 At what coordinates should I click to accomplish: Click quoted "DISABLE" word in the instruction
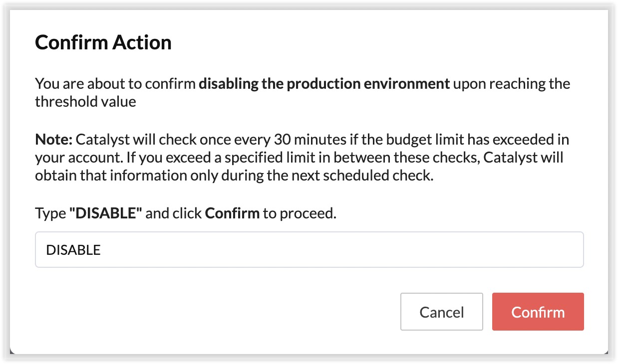[x=106, y=213]
